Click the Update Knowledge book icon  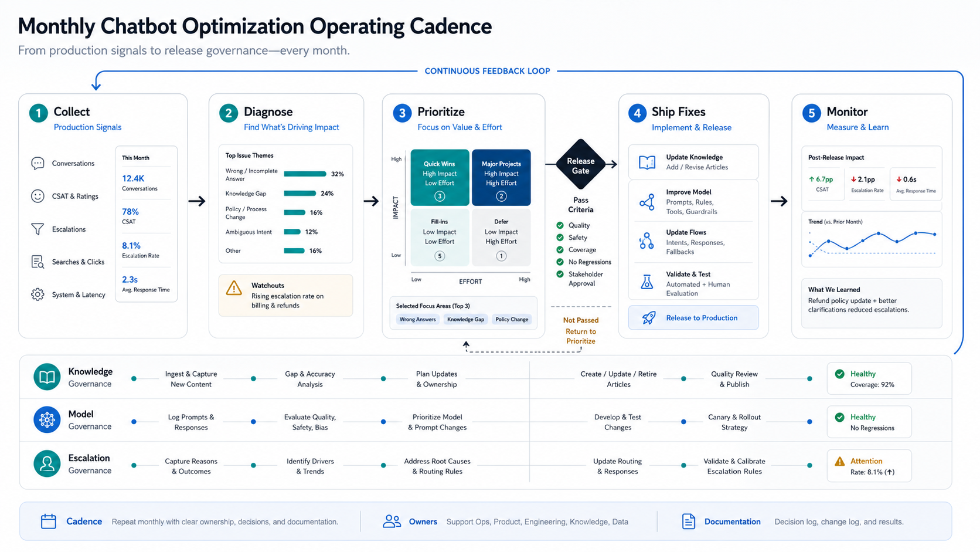pyautogui.click(x=647, y=162)
